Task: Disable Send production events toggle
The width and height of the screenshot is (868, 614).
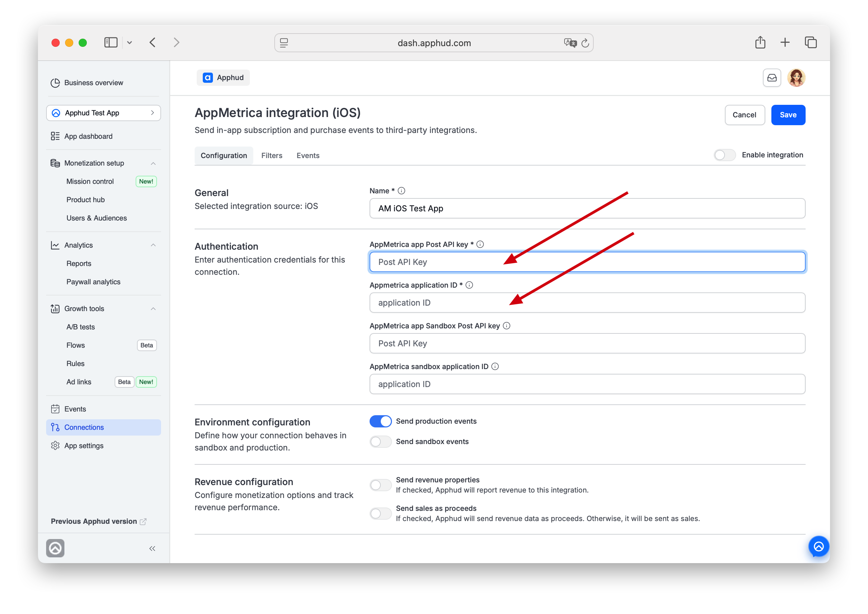Action: click(x=380, y=421)
